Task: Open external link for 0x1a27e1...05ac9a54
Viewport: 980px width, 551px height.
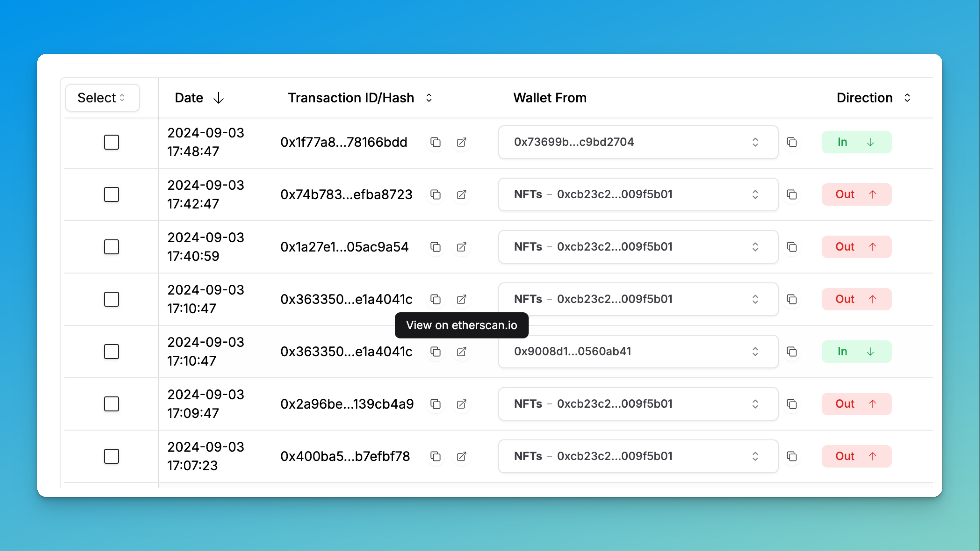Action: [x=461, y=247]
